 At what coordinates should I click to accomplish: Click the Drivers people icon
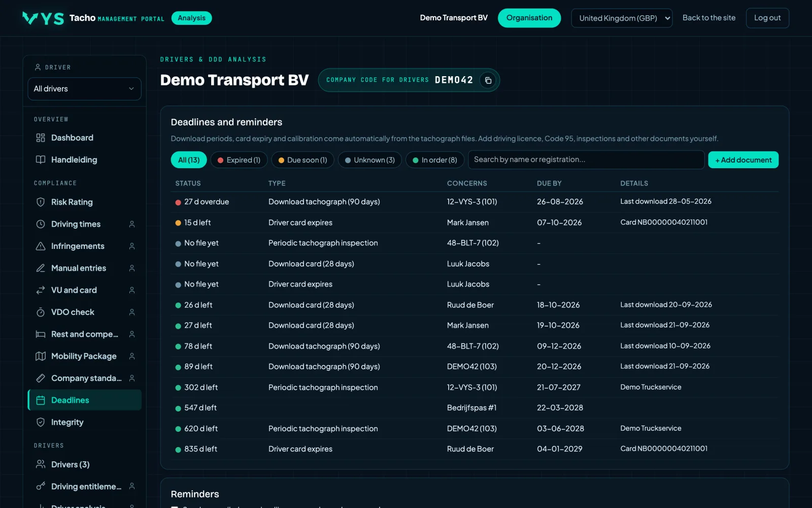point(41,464)
